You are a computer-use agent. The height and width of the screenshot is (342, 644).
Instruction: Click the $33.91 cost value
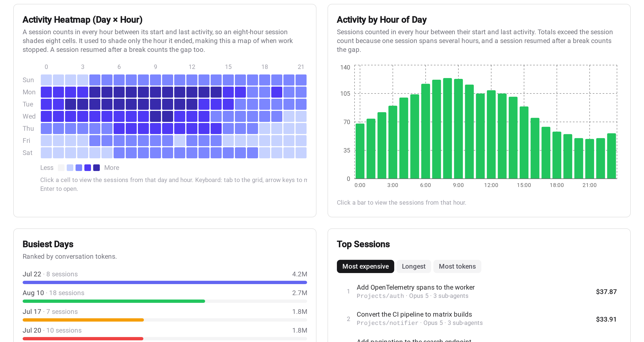pyautogui.click(x=606, y=319)
